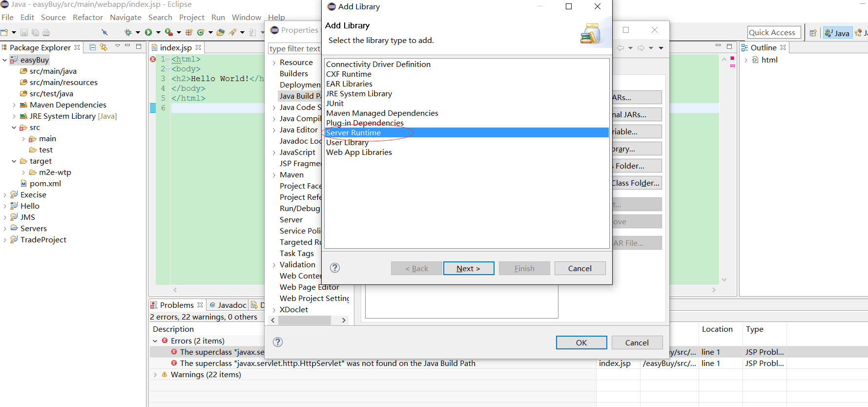Viewport: 868px width, 407px height.
Task: Click the Debug bug icon
Action: pyautogui.click(x=128, y=32)
